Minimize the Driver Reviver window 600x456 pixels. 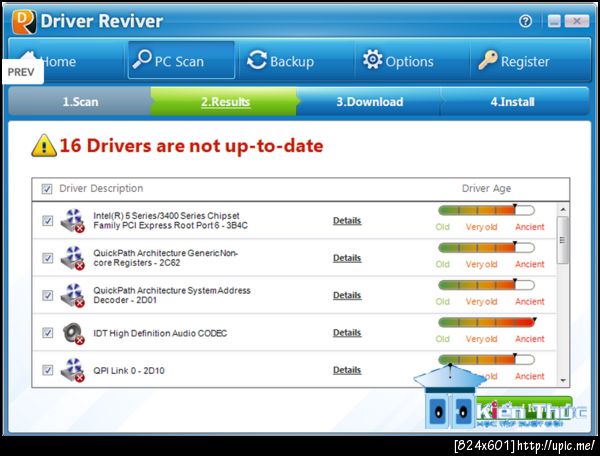tap(554, 21)
